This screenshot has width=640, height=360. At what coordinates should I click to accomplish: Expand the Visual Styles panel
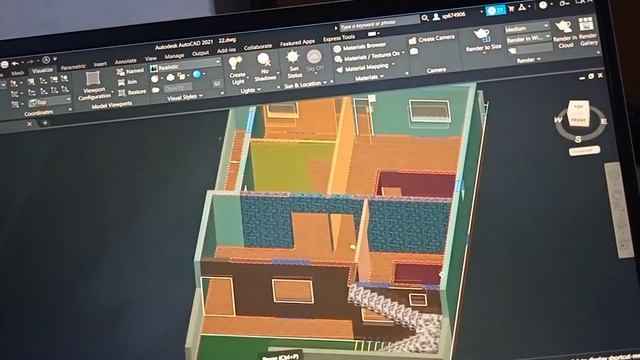(x=185, y=98)
